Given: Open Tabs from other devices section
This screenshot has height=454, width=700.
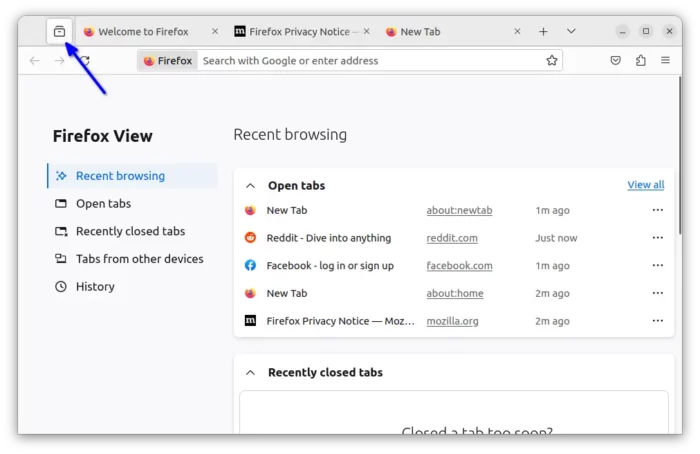Looking at the screenshot, I should point(132,259).
